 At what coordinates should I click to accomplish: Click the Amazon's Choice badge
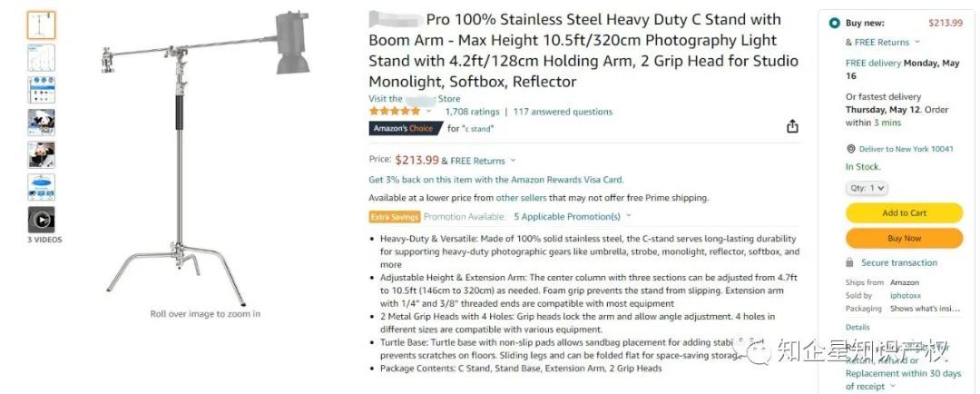(x=404, y=129)
